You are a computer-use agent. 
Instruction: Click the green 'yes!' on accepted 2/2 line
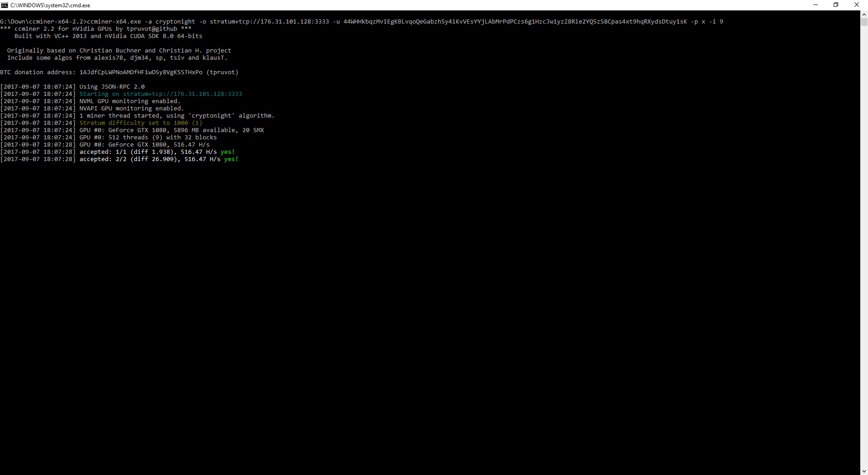pyautogui.click(x=231, y=159)
